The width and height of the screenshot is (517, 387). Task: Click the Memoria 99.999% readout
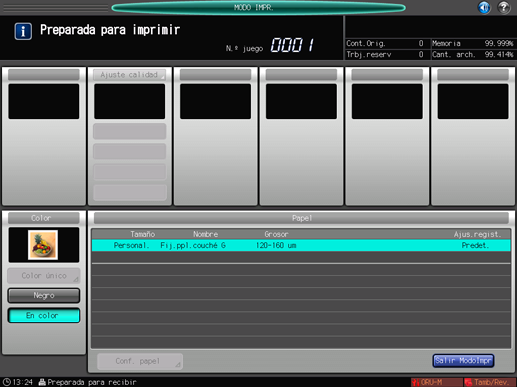point(473,43)
